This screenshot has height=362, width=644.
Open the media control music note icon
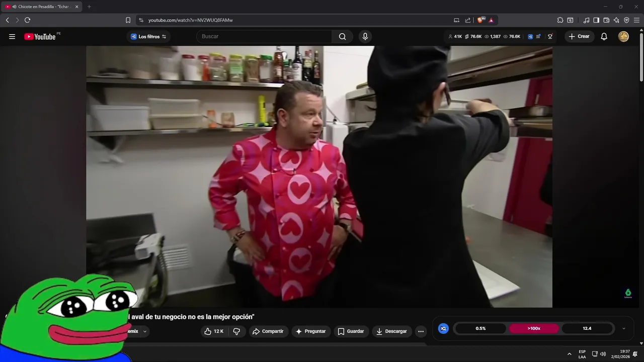pos(586,20)
